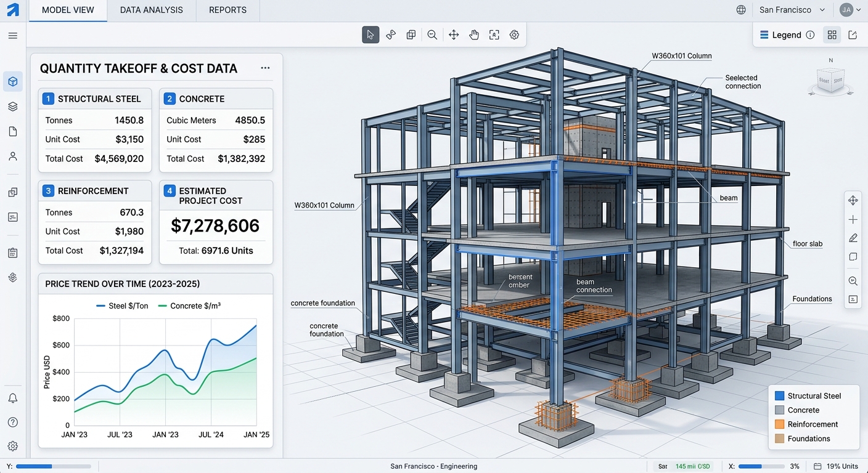
Task: Click the 19% Units status entry
Action: coord(836,466)
